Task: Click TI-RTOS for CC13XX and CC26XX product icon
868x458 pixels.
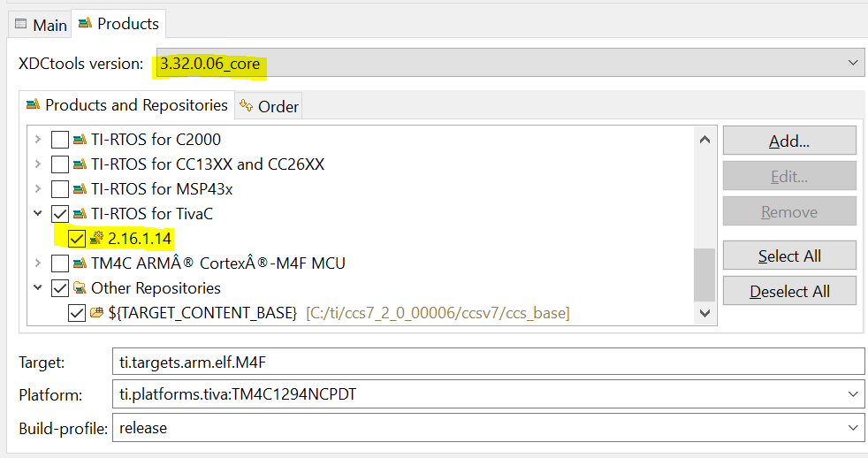Action: (x=80, y=164)
